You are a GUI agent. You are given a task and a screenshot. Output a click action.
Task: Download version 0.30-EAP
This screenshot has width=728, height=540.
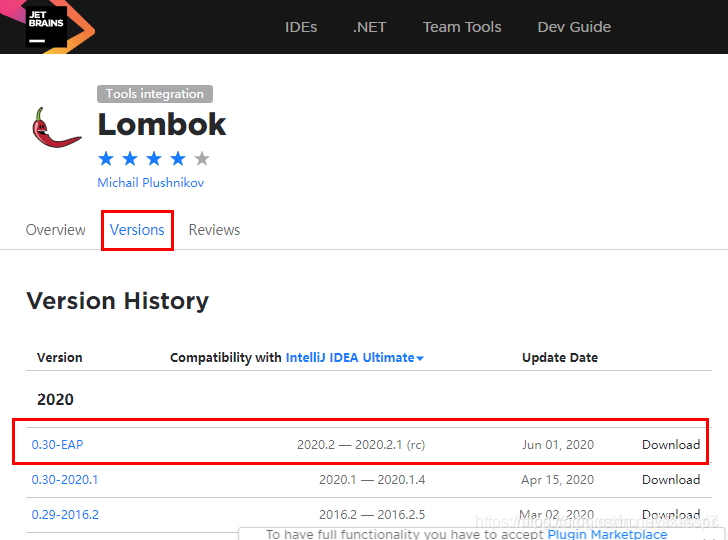671,445
